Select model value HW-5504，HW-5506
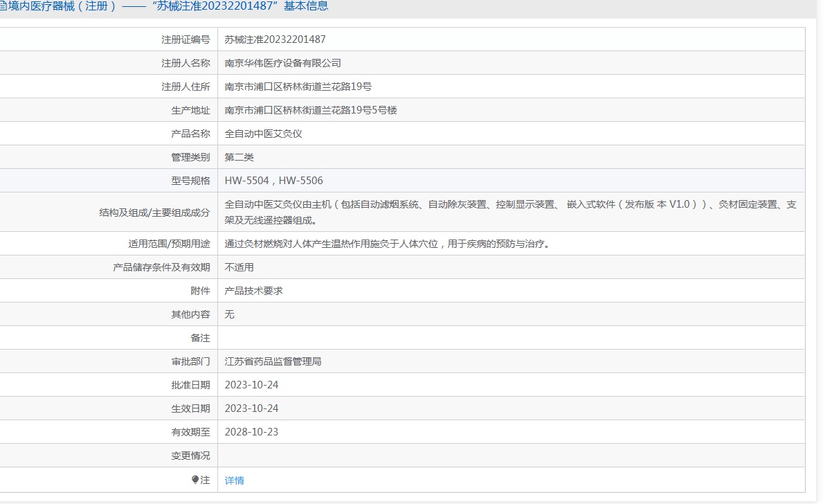Screen dimensions: 828x504 pyautogui.click(x=274, y=181)
